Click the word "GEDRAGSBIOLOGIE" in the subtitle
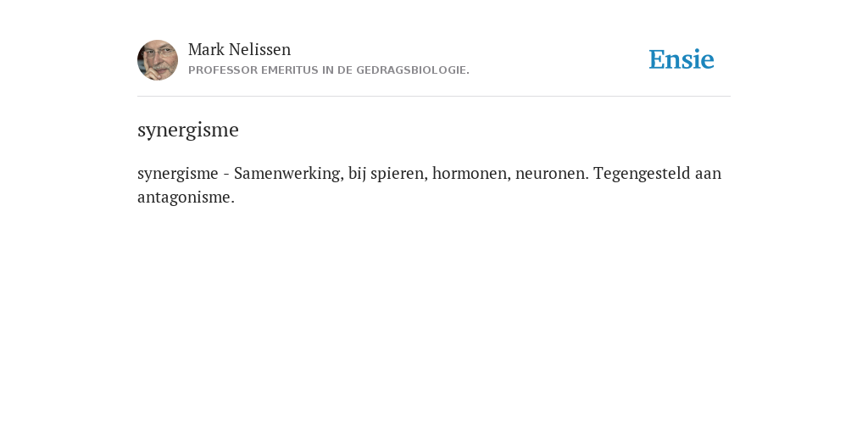 (x=411, y=70)
